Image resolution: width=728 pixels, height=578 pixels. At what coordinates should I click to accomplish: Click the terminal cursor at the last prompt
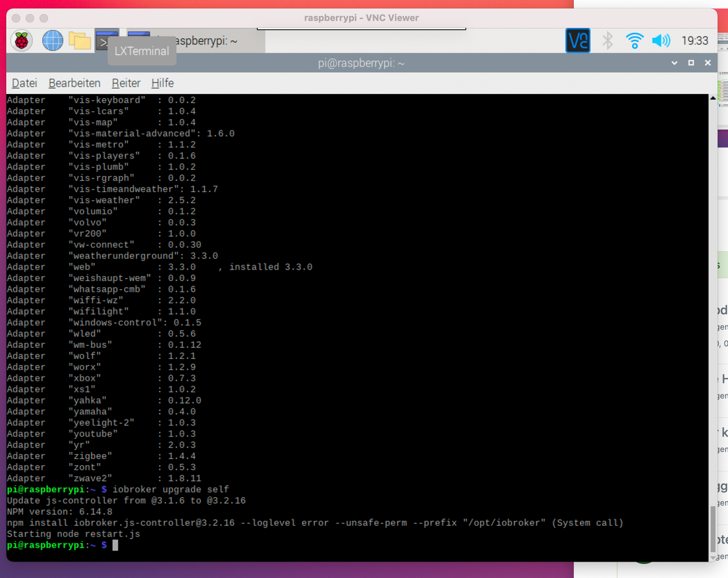115,545
